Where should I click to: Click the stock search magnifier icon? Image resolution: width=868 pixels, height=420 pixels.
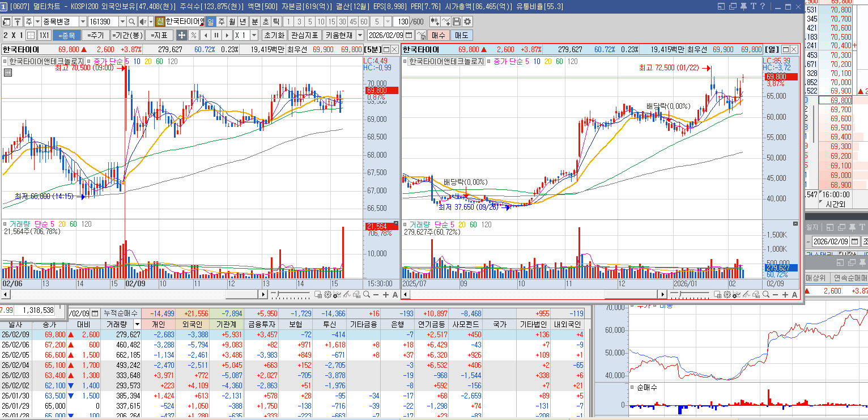132,22
